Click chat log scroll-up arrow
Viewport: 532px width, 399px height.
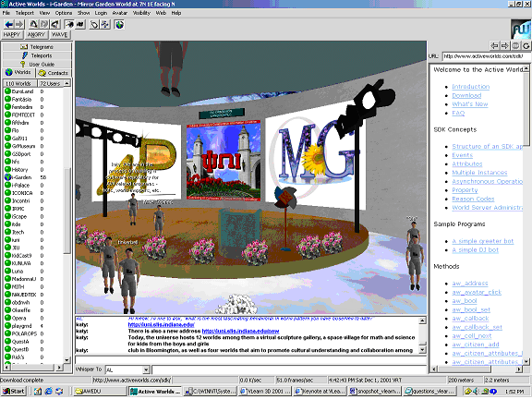pos(422,320)
